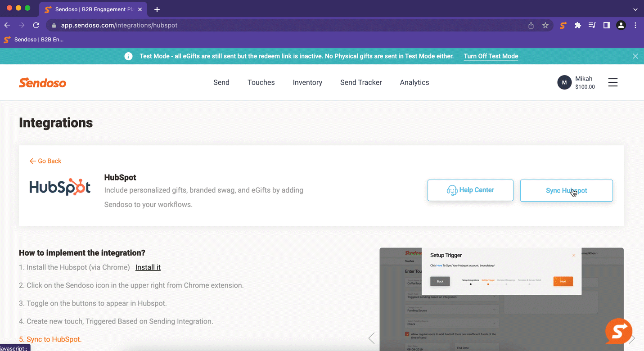
Task: Click the Install it link
Action: (148, 267)
